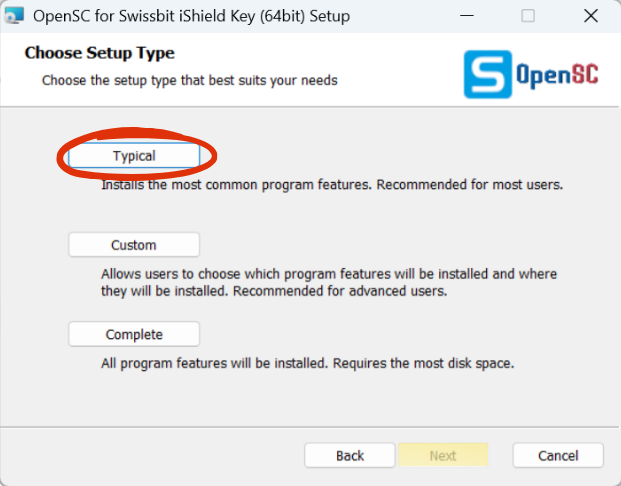Image resolution: width=621 pixels, height=486 pixels.
Task: Click the Complete option description text
Action: coord(307,363)
